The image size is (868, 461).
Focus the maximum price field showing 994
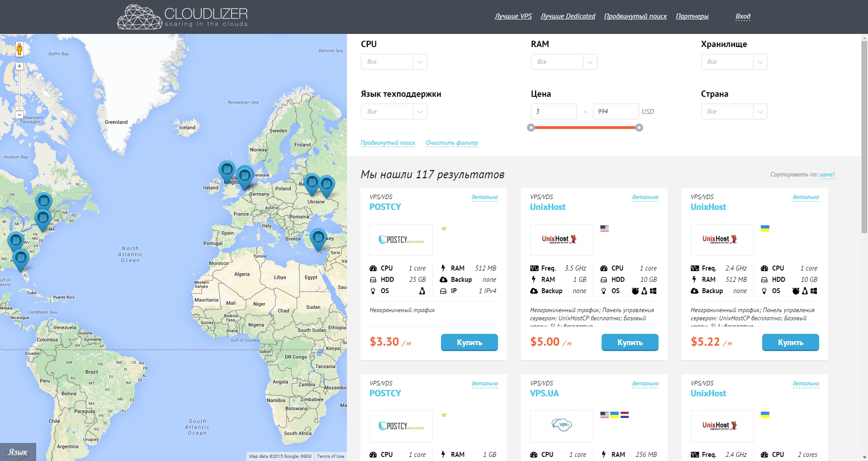tap(616, 112)
